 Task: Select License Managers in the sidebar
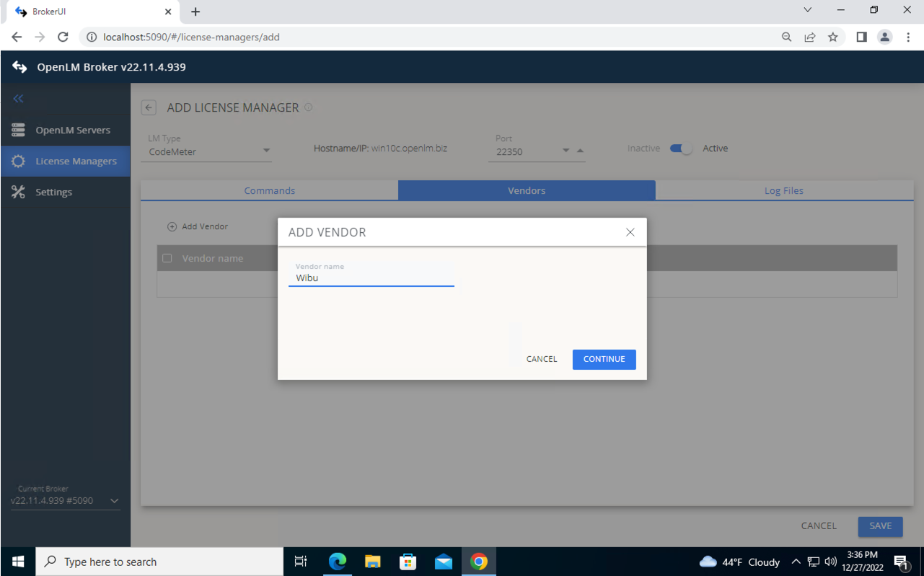pyautogui.click(x=76, y=161)
